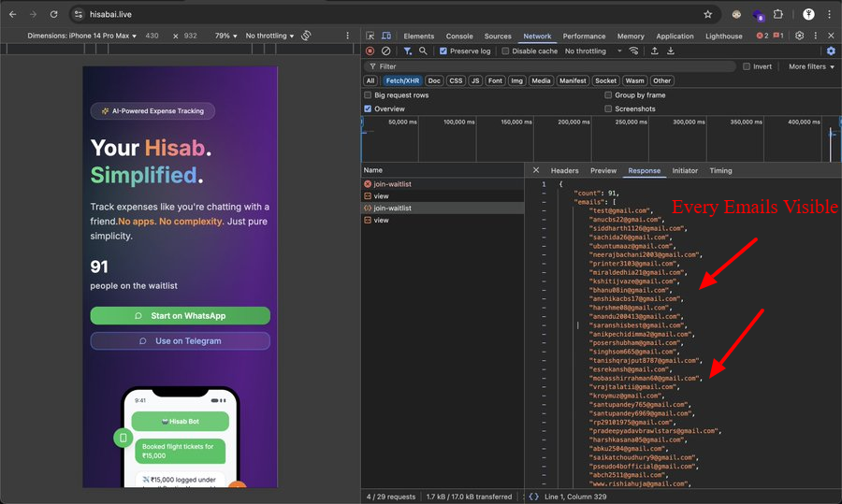Open Network settings blue gear icon
Viewport: 842px width, 504px height.
(831, 51)
